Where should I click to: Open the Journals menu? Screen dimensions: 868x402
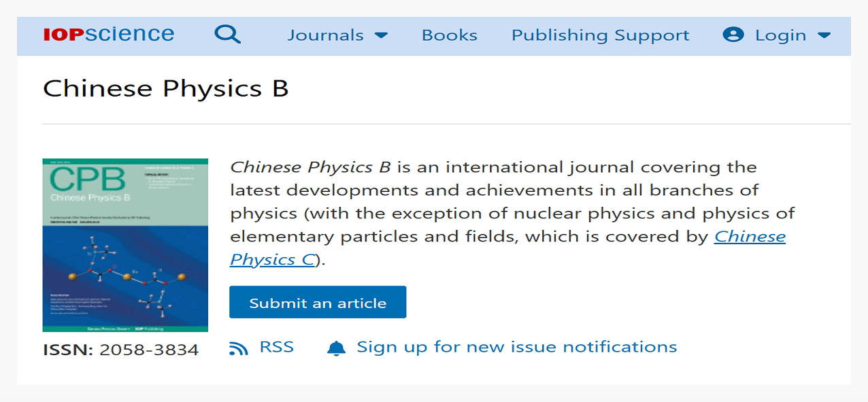click(x=325, y=35)
